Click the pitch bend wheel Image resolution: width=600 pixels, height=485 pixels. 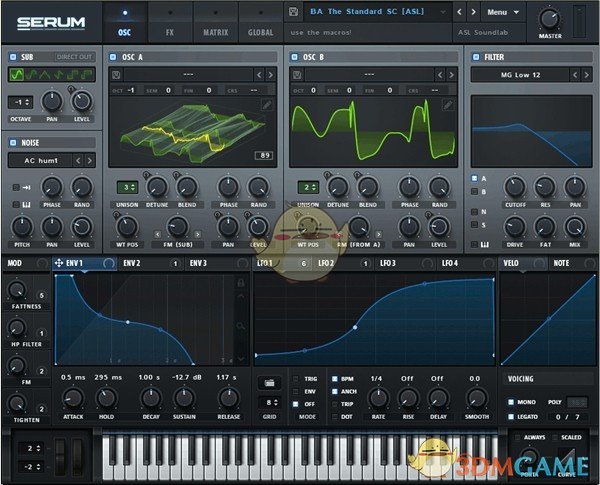coord(60,456)
